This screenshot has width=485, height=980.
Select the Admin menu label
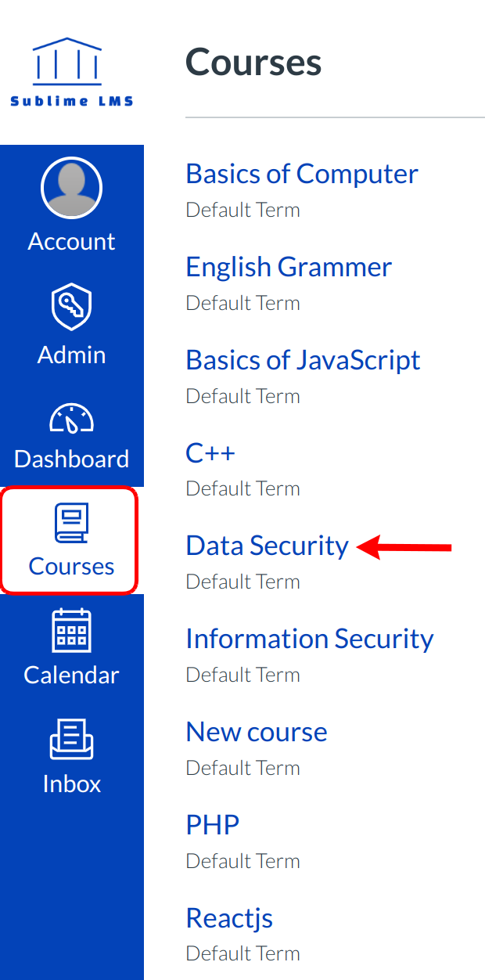[71, 355]
